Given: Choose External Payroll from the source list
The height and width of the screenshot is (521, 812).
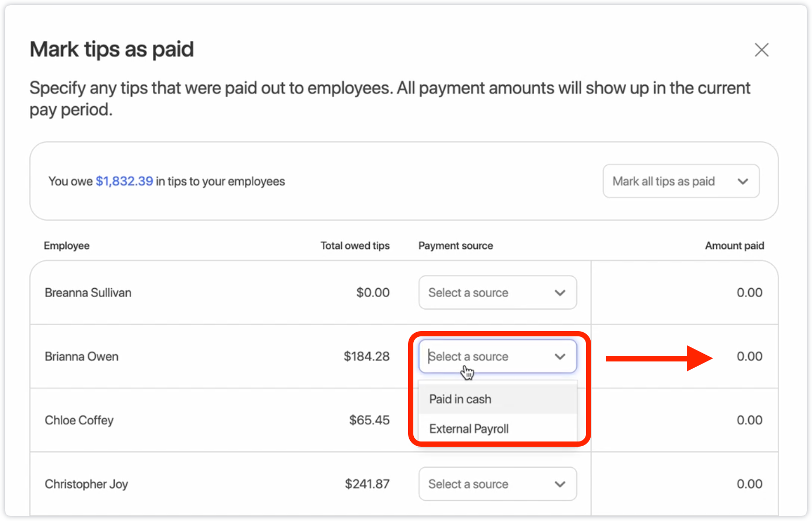Looking at the screenshot, I should point(469,429).
